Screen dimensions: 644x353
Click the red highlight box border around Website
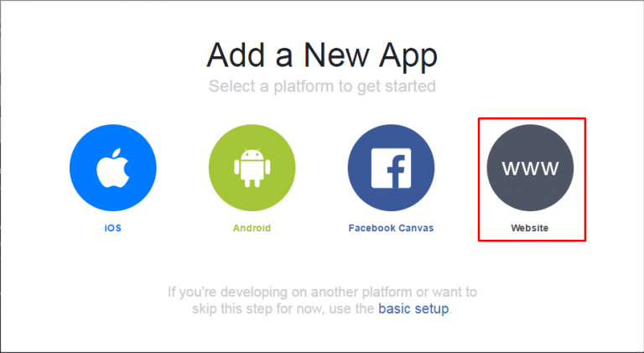pyautogui.click(x=532, y=118)
